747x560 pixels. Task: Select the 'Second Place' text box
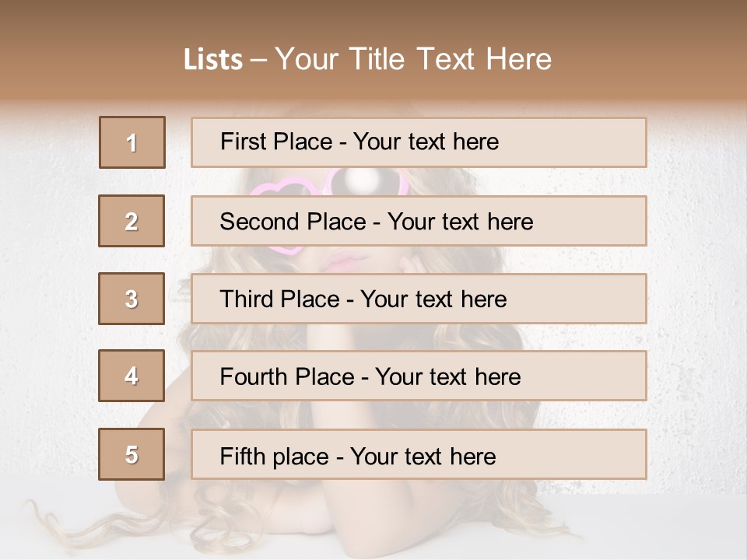[x=419, y=221]
